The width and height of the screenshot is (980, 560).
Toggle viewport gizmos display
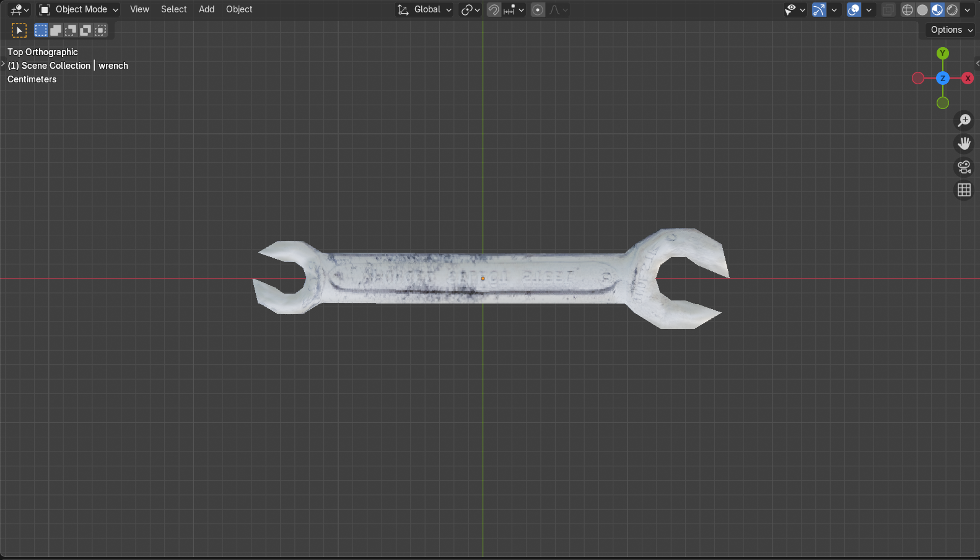[x=819, y=9]
